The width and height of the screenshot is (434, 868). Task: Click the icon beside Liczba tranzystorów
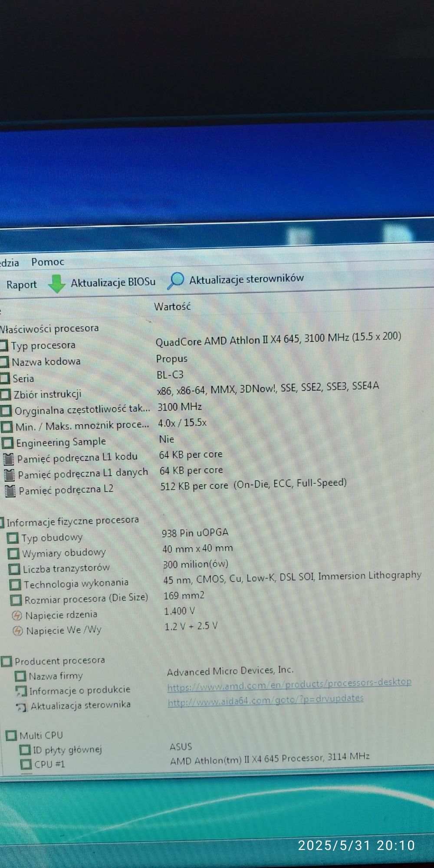click(14, 569)
